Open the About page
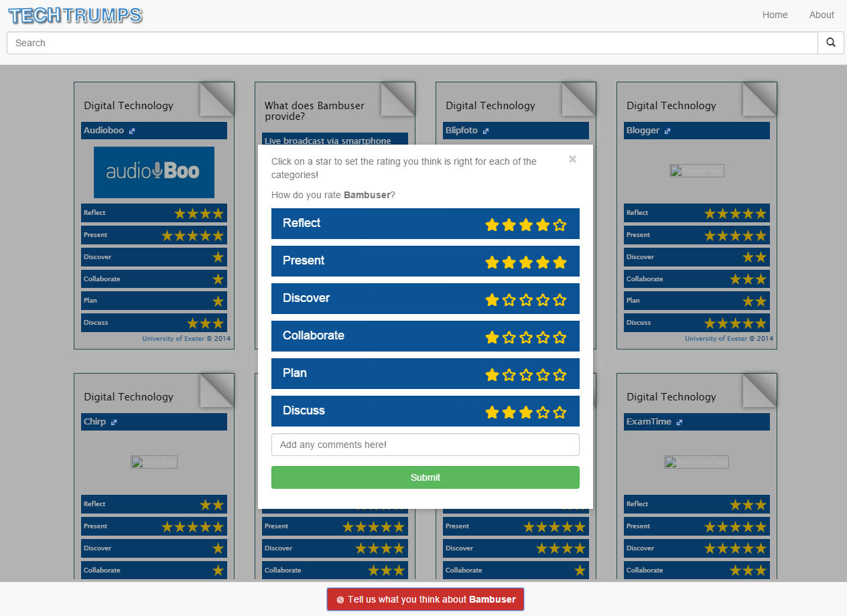The height and width of the screenshot is (616, 847). point(822,15)
